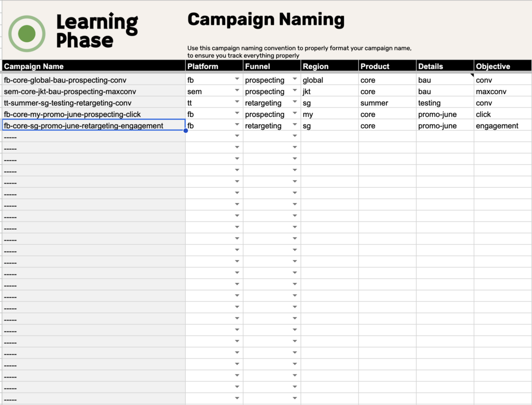Select cell fb-core-global-bau-prospecting-conv

[94, 80]
